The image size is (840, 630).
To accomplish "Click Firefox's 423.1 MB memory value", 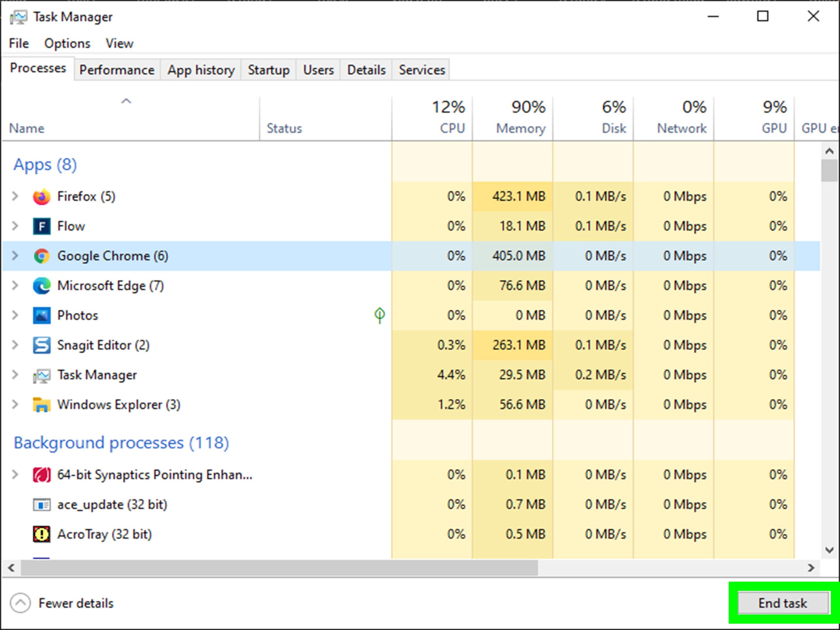I will [519, 196].
